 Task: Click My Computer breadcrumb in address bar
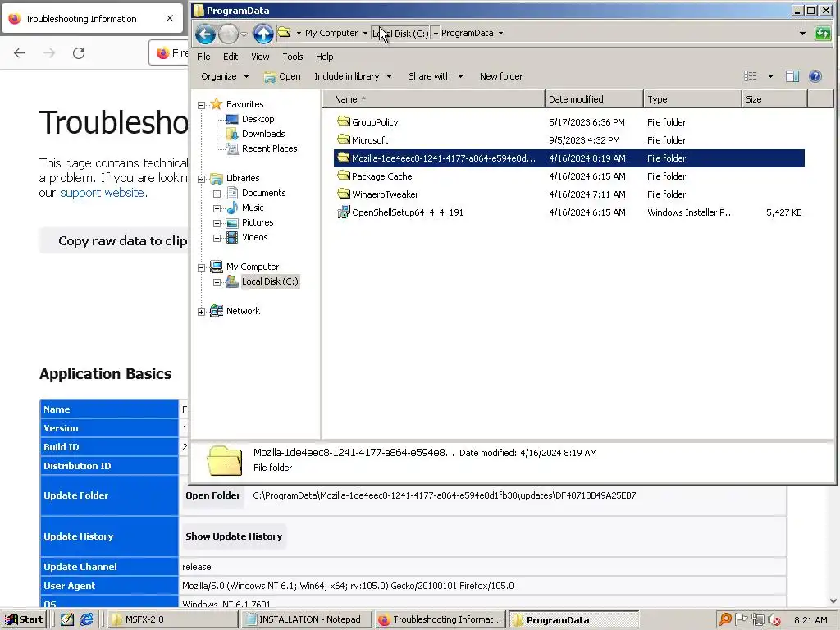(331, 33)
